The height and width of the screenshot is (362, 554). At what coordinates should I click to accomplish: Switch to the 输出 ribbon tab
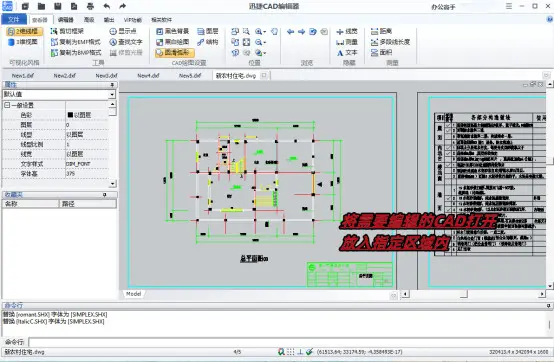tap(109, 20)
